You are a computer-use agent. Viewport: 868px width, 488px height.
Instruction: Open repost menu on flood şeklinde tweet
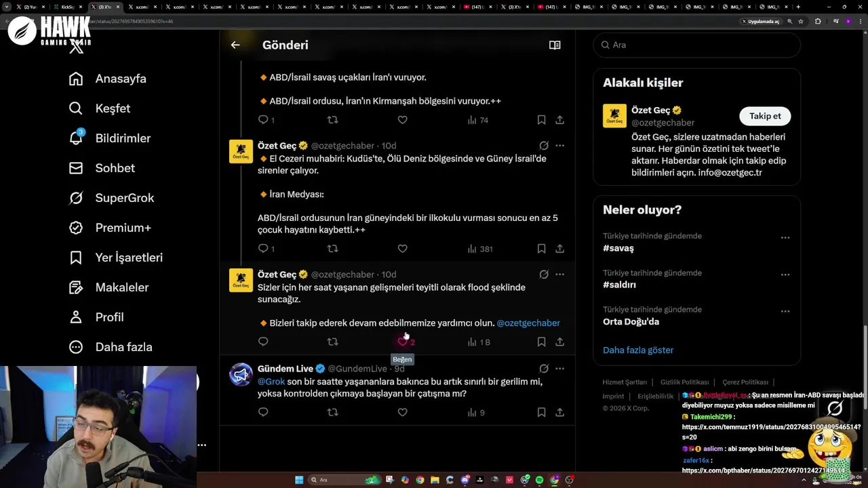click(332, 342)
